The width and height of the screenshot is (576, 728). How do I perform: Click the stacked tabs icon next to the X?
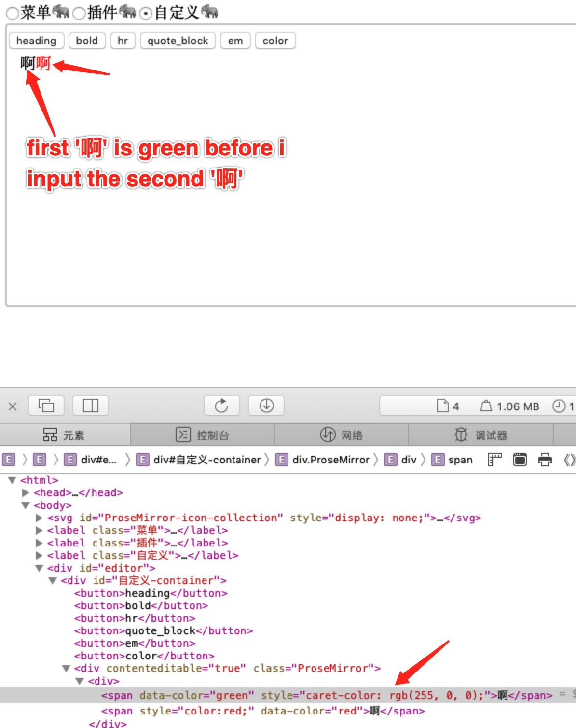click(x=46, y=406)
